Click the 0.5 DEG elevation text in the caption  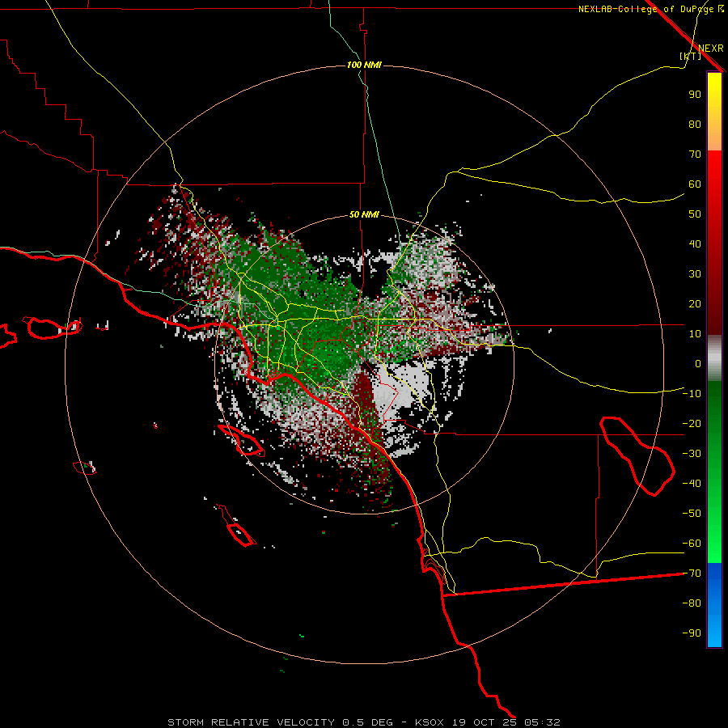[367, 722]
